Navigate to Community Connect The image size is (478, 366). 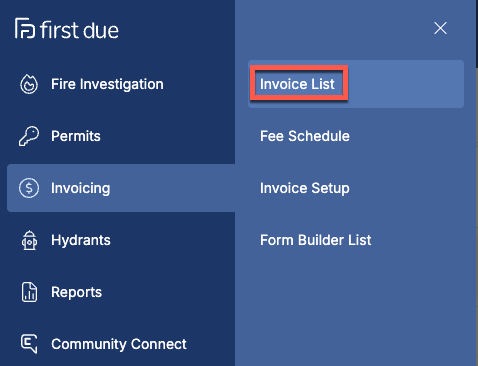pos(119,344)
